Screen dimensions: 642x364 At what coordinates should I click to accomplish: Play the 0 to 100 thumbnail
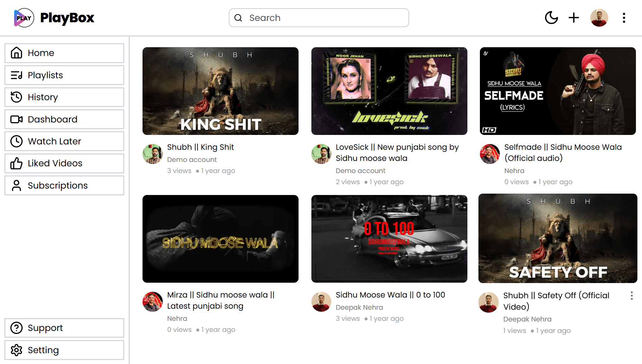(x=389, y=239)
